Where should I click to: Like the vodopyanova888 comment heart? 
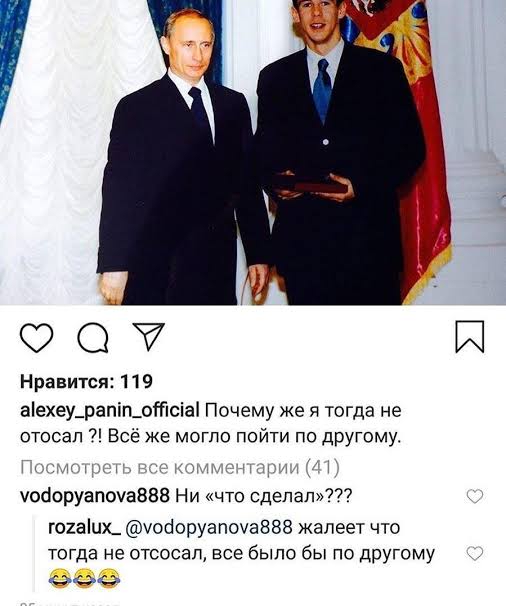pos(475,496)
